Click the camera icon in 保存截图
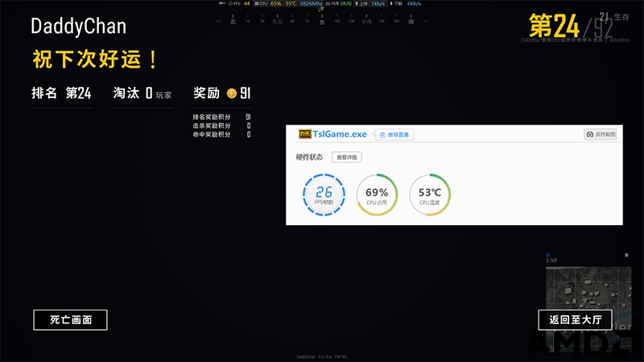 tap(590, 134)
